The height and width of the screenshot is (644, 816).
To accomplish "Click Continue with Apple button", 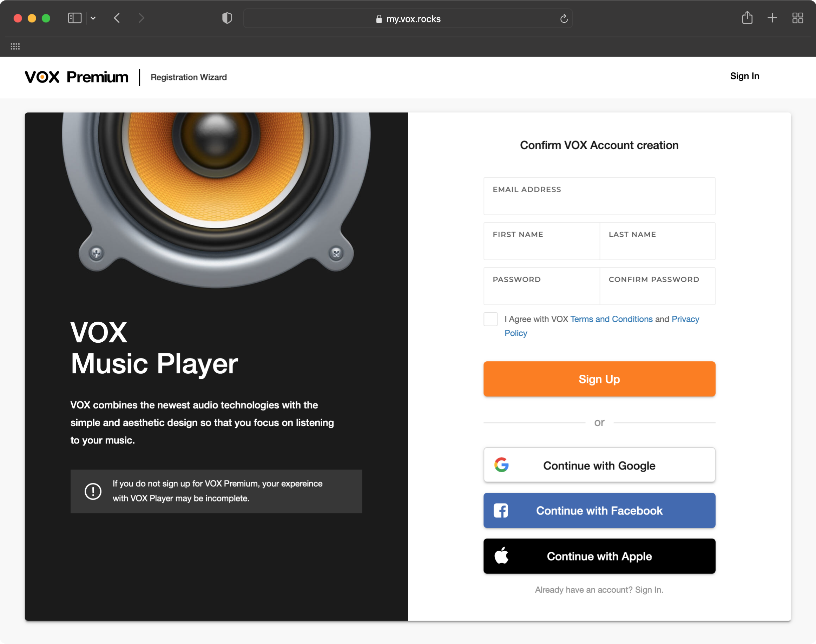I will click(x=599, y=556).
